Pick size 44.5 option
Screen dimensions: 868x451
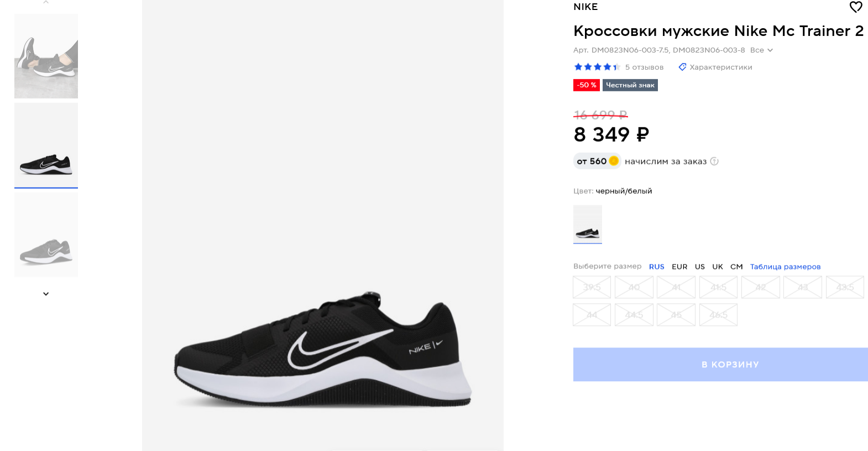coord(634,315)
